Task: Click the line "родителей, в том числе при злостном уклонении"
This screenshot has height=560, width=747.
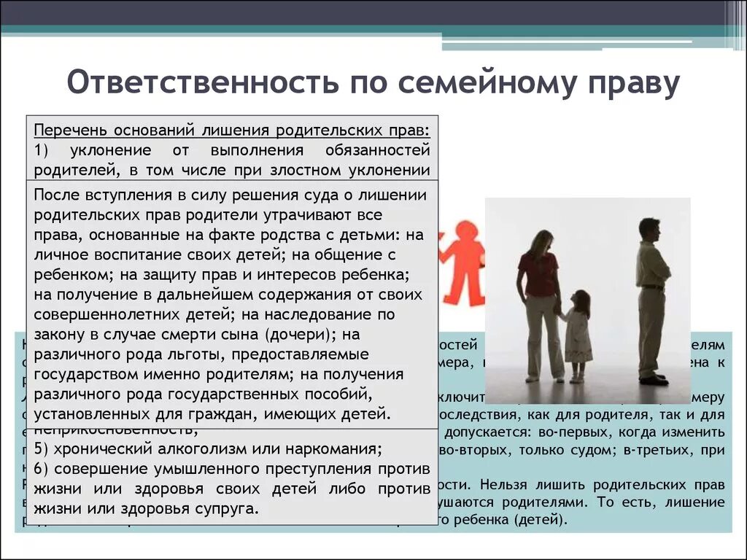Action: [232, 170]
